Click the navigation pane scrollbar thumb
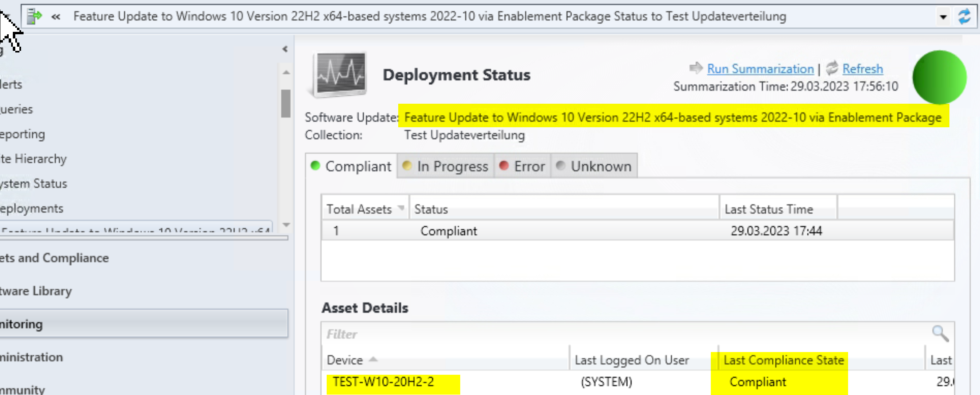 pos(286,103)
